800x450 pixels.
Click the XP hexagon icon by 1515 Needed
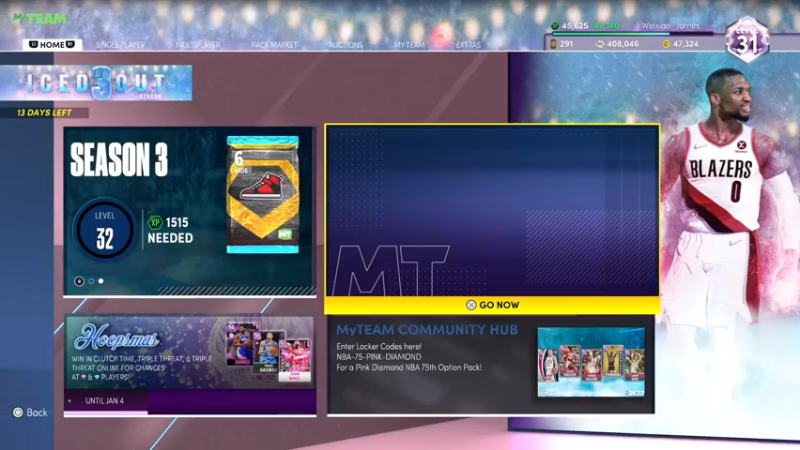155,223
